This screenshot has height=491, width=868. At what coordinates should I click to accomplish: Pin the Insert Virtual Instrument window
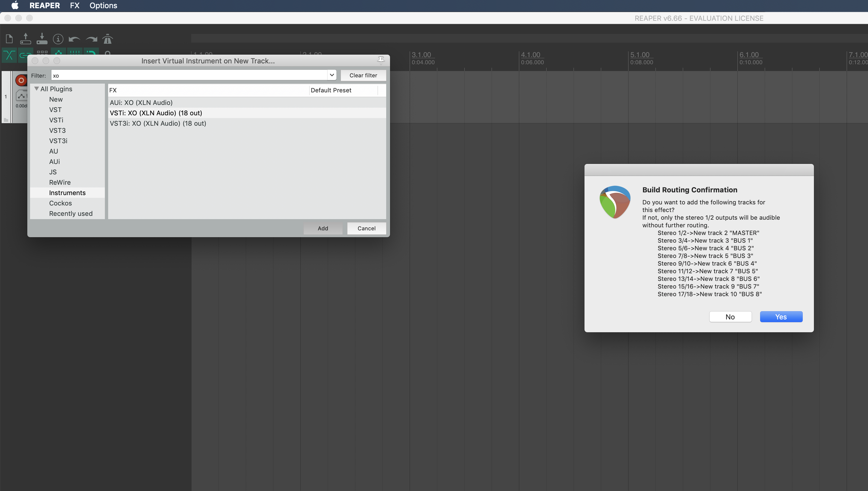coord(381,60)
